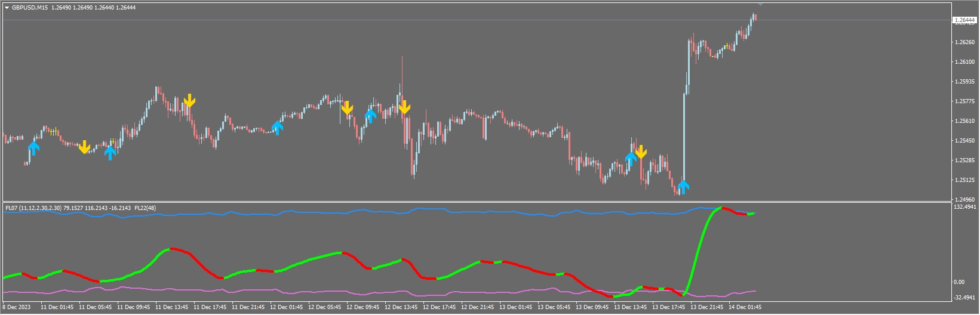Click the yellow down arrow above 13 Dec 13:45
This screenshot has width=980, height=315.
pos(641,152)
